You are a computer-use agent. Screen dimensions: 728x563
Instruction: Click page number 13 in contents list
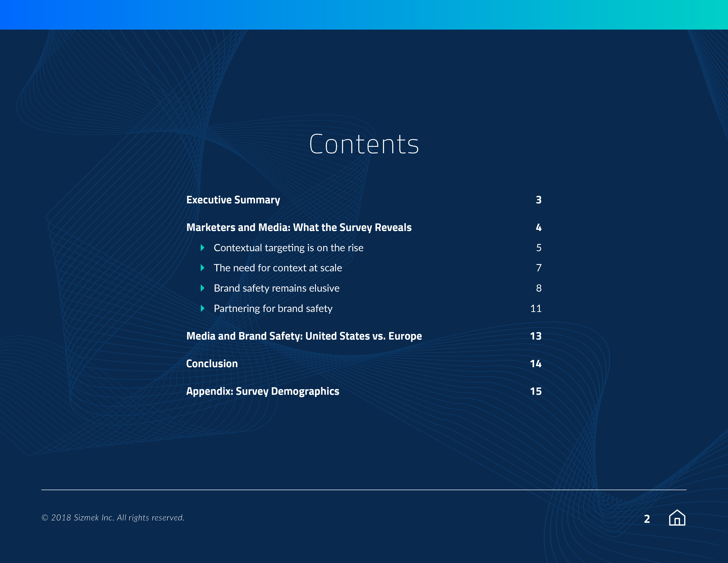pos(536,336)
